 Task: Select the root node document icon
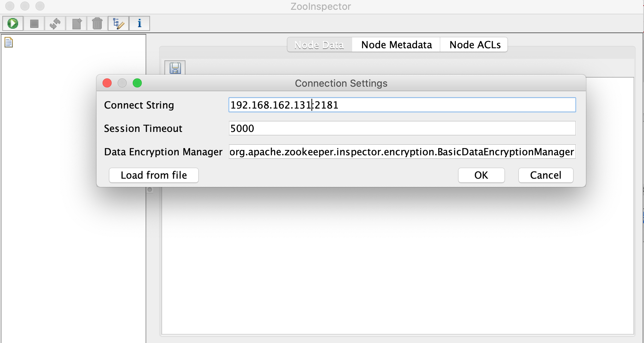[x=9, y=42]
